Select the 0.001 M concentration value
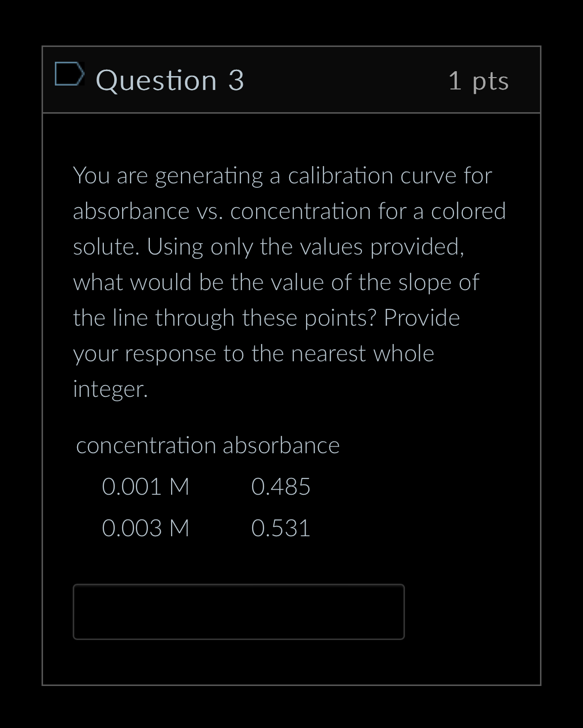This screenshot has width=583, height=728. point(145,486)
